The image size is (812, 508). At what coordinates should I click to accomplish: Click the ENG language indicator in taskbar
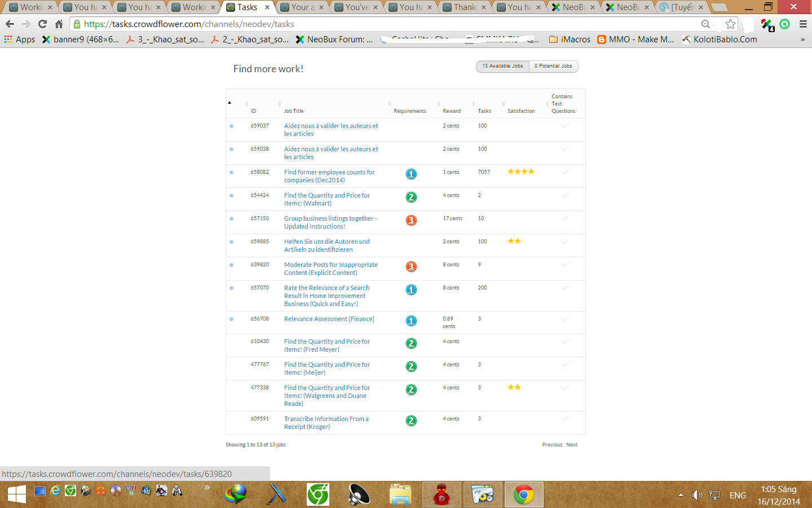click(x=738, y=495)
